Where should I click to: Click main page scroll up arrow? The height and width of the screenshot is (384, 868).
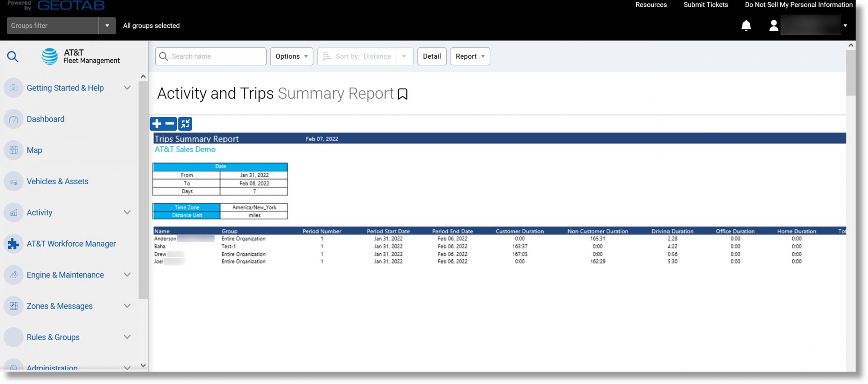pos(851,45)
